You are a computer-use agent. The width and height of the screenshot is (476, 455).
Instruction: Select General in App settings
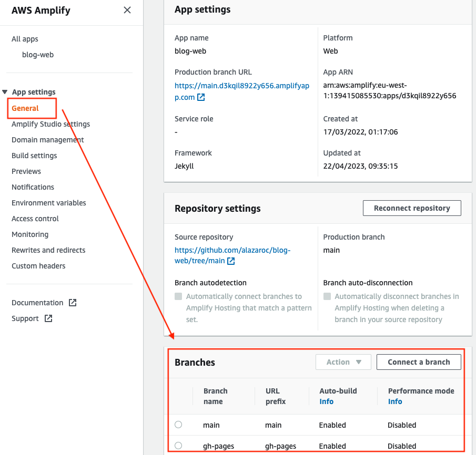click(25, 108)
